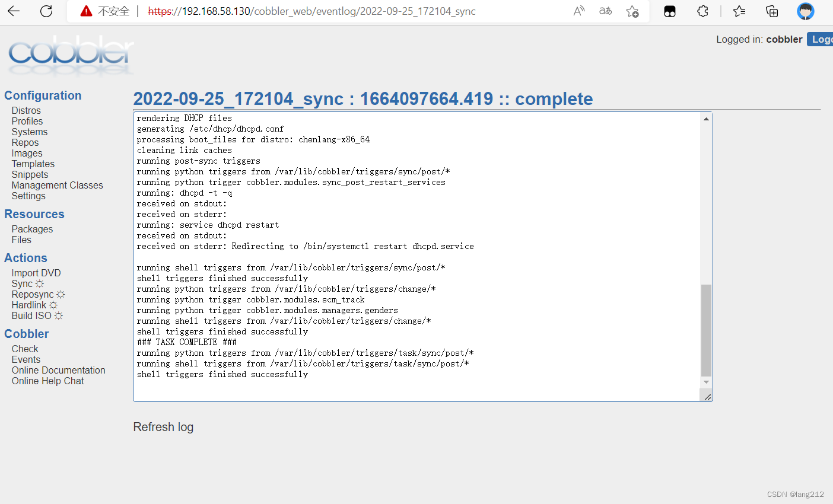Screen dimensions: 833x504
Task: Select the Import DVD action
Action: click(x=36, y=273)
